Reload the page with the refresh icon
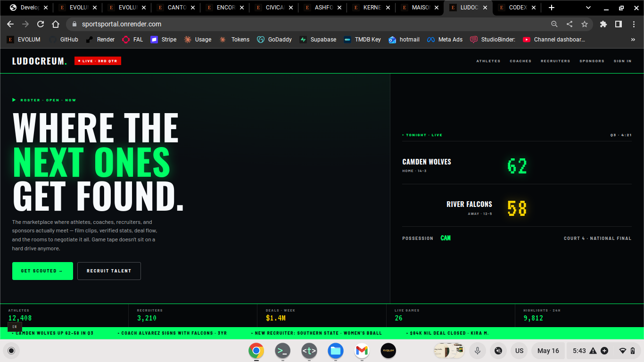Viewport: 644px width, 362px height. pyautogui.click(x=41, y=24)
